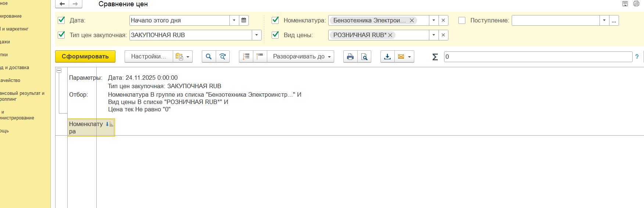Open report variants folder icon

coord(179,57)
